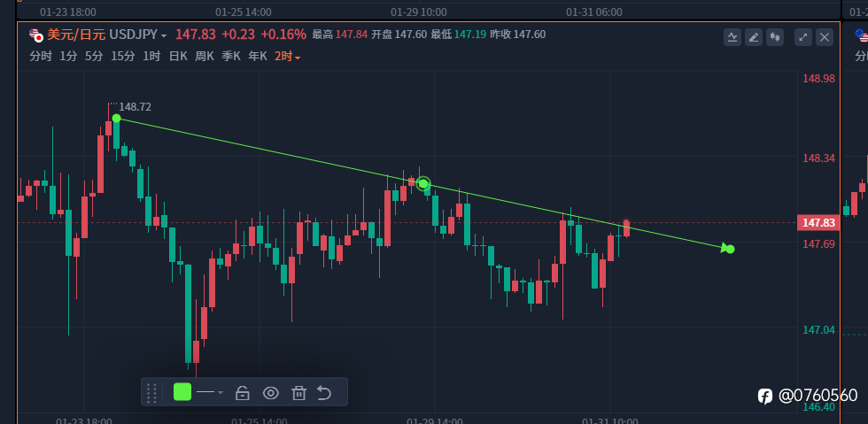Open the USDJPY symbol dropdown
This screenshot has height=424, width=868.
(x=138, y=35)
